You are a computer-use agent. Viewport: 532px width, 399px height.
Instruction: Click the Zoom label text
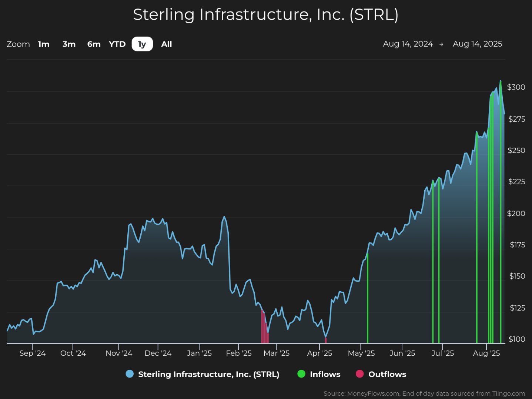pyautogui.click(x=18, y=44)
